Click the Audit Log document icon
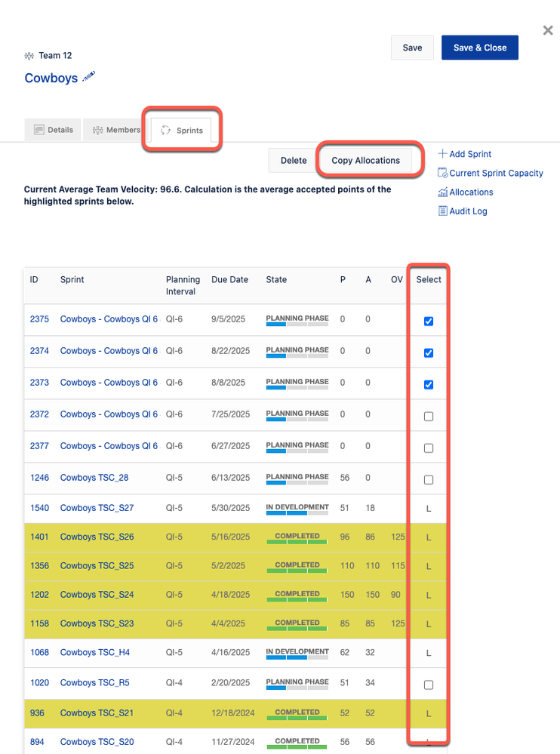 coord(443,211)
